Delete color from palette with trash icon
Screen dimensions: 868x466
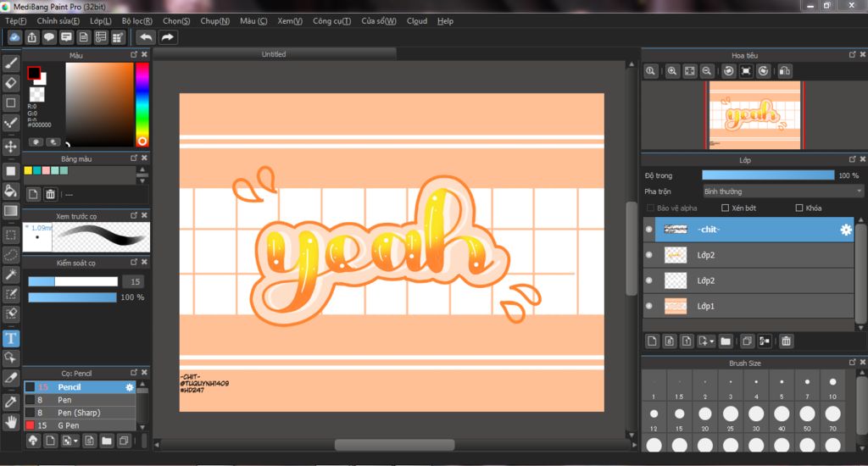coord(50,194)
